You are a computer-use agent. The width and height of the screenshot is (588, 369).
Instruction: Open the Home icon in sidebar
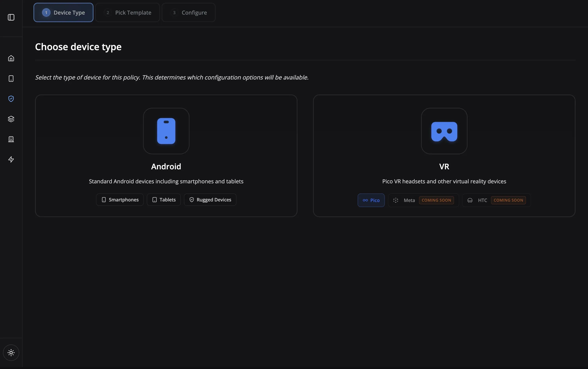click(x=11, y=58)
